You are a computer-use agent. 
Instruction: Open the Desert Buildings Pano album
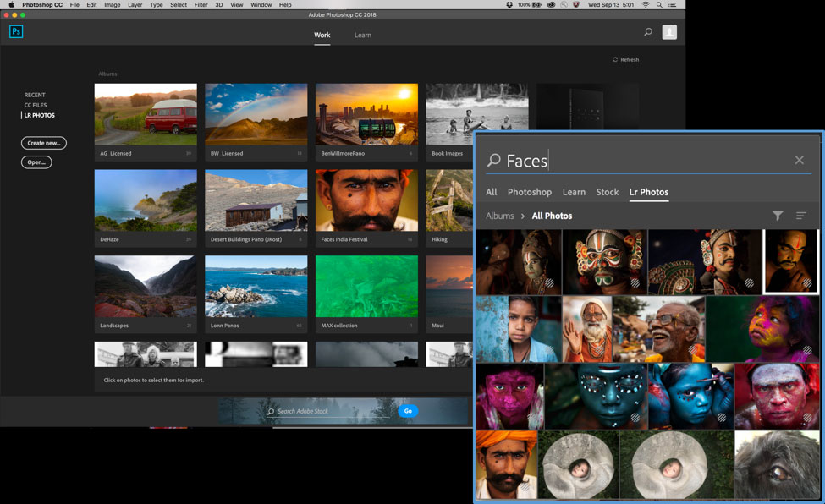click(x=256, y=200)
